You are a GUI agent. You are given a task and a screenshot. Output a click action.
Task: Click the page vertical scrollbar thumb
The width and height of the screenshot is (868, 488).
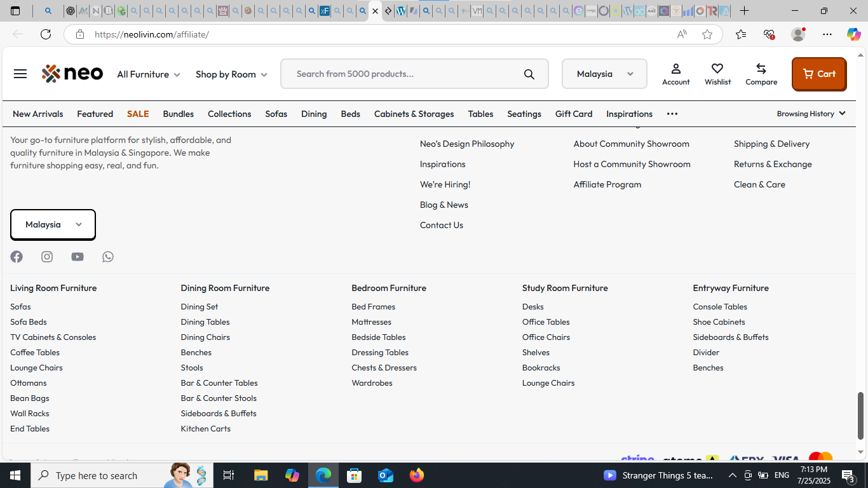coord(861,416)
